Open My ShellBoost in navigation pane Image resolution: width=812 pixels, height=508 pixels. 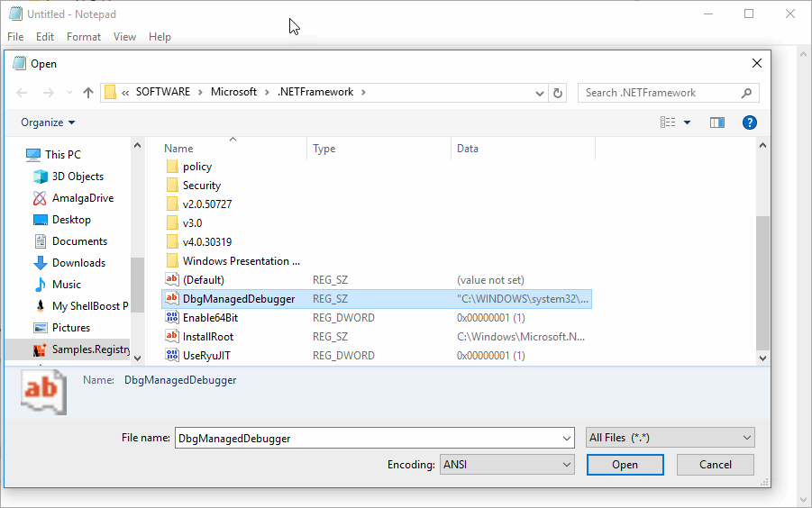click(x=80, y=306)
